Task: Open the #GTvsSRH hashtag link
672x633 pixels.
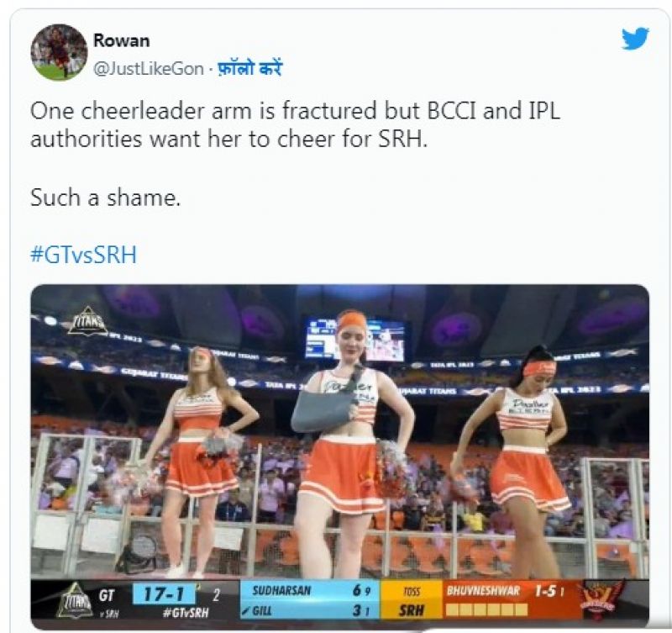Action: 83,255
